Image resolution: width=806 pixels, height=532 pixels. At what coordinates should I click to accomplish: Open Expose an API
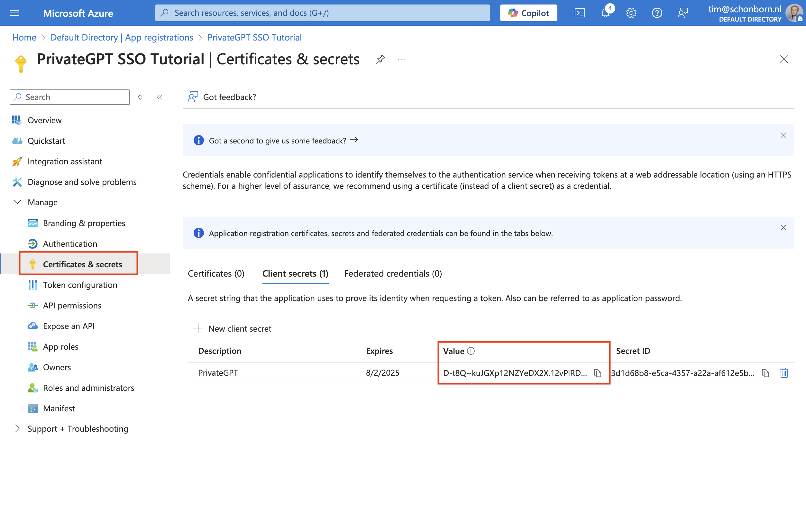point(69,326)
